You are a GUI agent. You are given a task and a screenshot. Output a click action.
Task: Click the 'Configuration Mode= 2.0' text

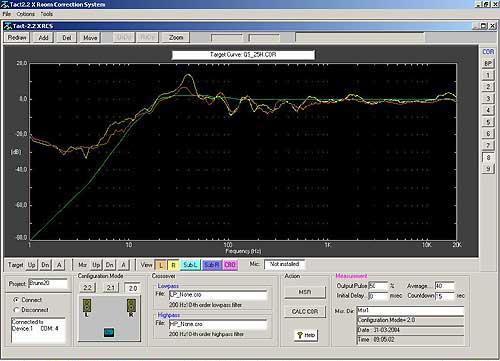coord(386,320)
